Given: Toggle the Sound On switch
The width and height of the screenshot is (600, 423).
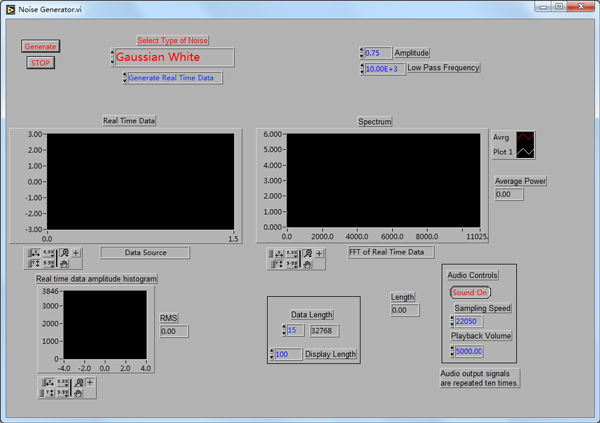Looking at the screenshot, I should click(x=469, y=293).
